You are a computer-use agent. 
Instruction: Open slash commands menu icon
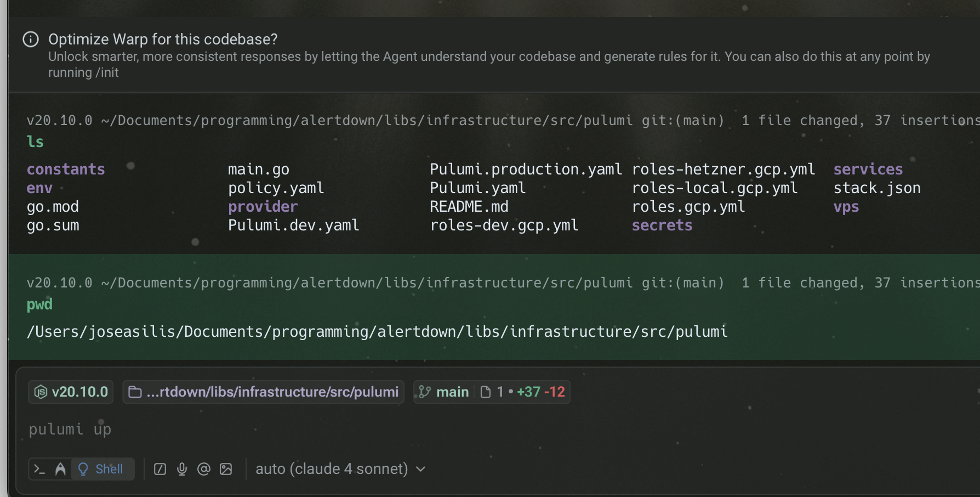click(x=160, y=469)
